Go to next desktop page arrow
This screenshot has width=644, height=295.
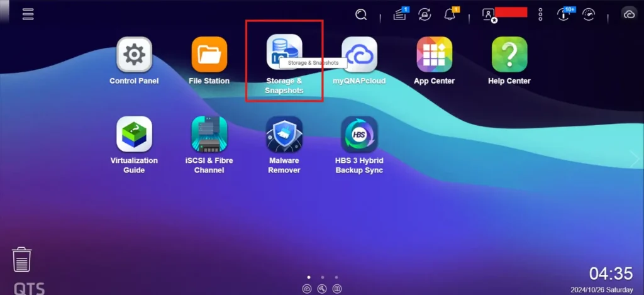(634, 160)
